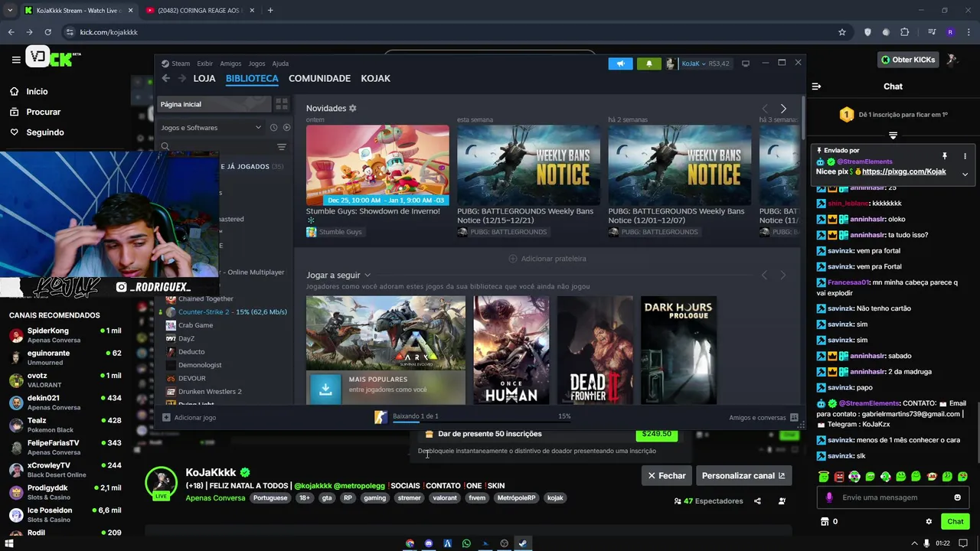Viewport: 980px width, 551px height.
Task: Switch to the COMUNIDADE tab in Steam
Action: 319,78
